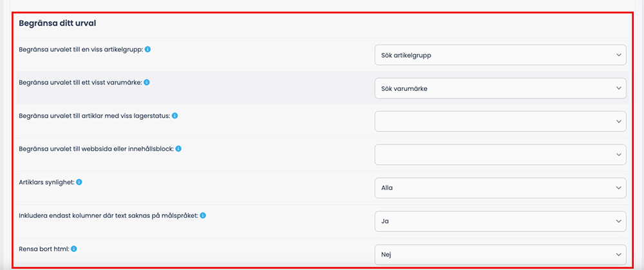Click info icon beside varumärke label
The height and width of the screenshot is (270, 644).
tap(147, 82)
